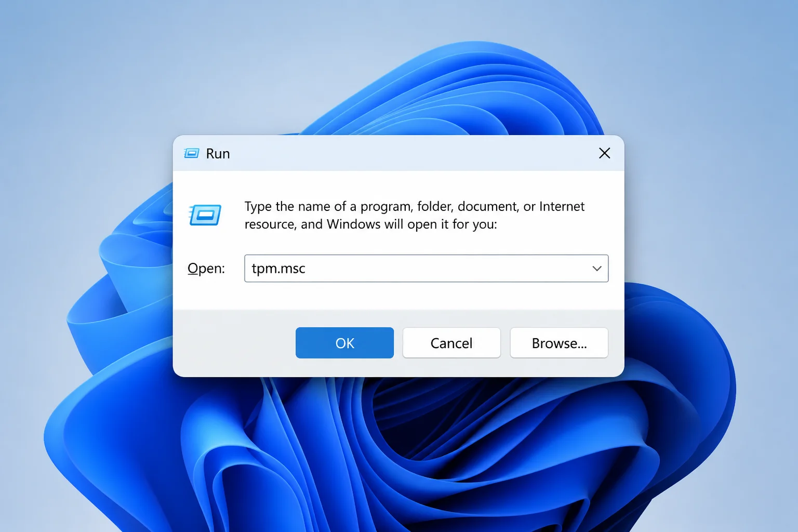
Task: Click the large Run icon beside description
Action: [x=205, y=215]
